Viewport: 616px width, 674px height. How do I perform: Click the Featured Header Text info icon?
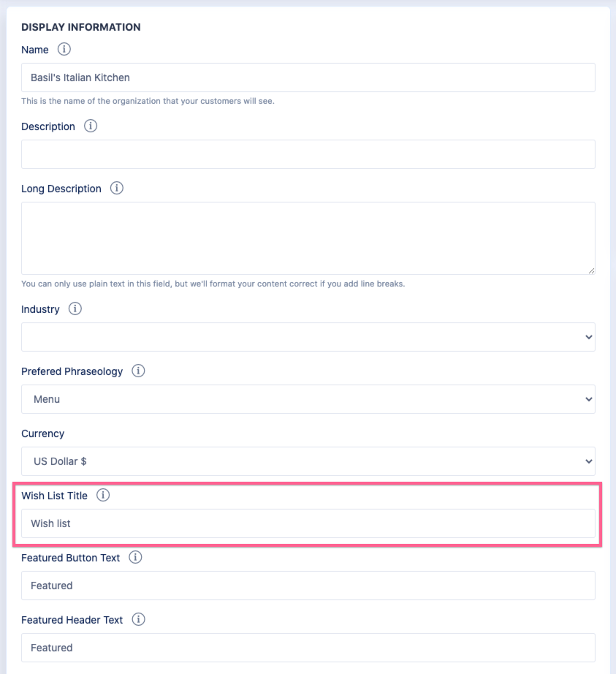point(138,620)
